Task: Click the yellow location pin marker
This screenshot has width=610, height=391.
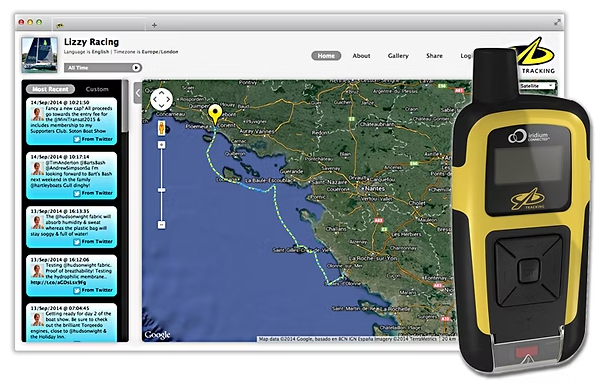Action: coord(215,114)
